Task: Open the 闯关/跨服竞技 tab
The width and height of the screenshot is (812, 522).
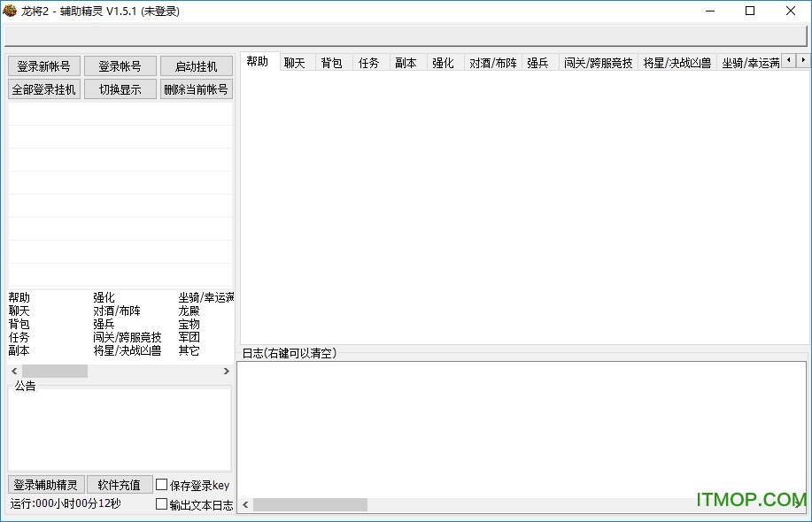Action: (599, 63)
